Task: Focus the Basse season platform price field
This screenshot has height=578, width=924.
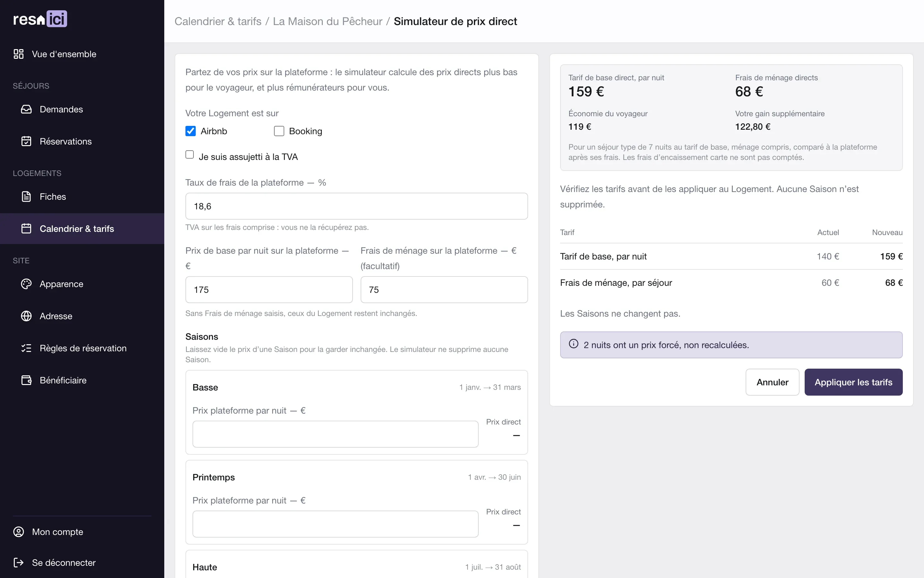Action: pos(335,434)
